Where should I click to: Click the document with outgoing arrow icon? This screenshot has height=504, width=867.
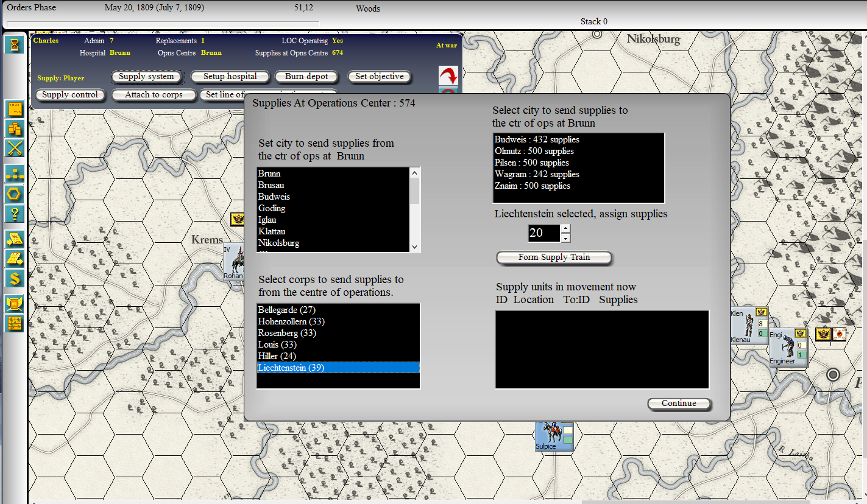[15, 258]
